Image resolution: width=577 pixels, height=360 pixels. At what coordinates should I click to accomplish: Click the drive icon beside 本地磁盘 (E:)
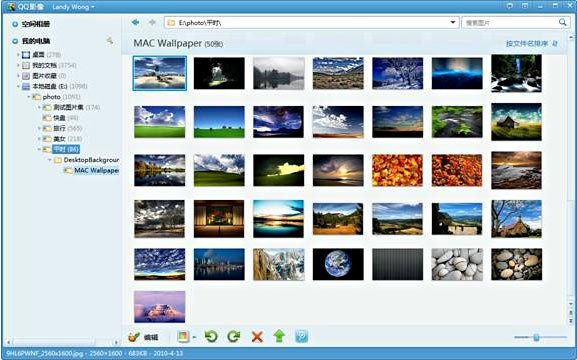point(26,86)
